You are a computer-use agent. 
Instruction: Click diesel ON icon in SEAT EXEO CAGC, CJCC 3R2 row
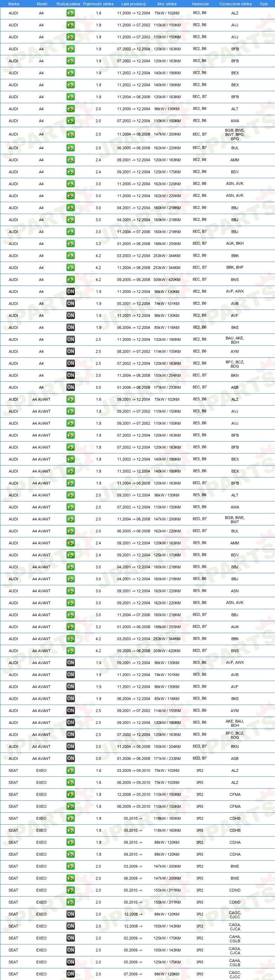[x=71, y=914]
